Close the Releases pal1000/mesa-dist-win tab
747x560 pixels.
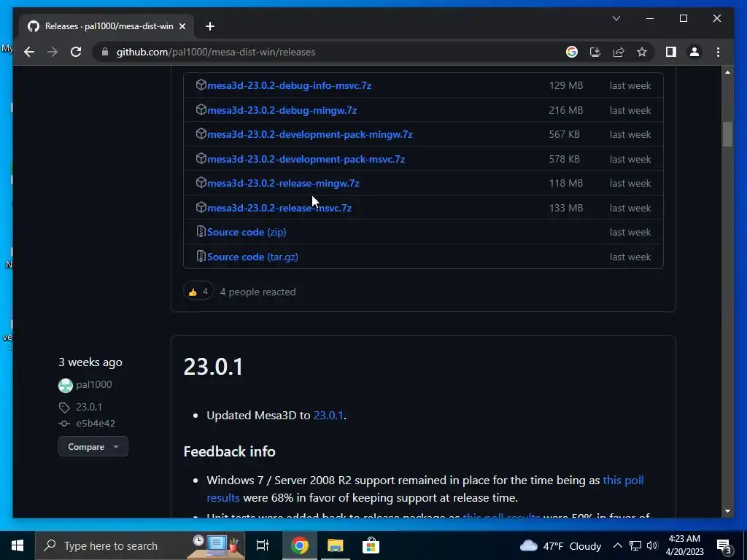click(x=182, y=26)
